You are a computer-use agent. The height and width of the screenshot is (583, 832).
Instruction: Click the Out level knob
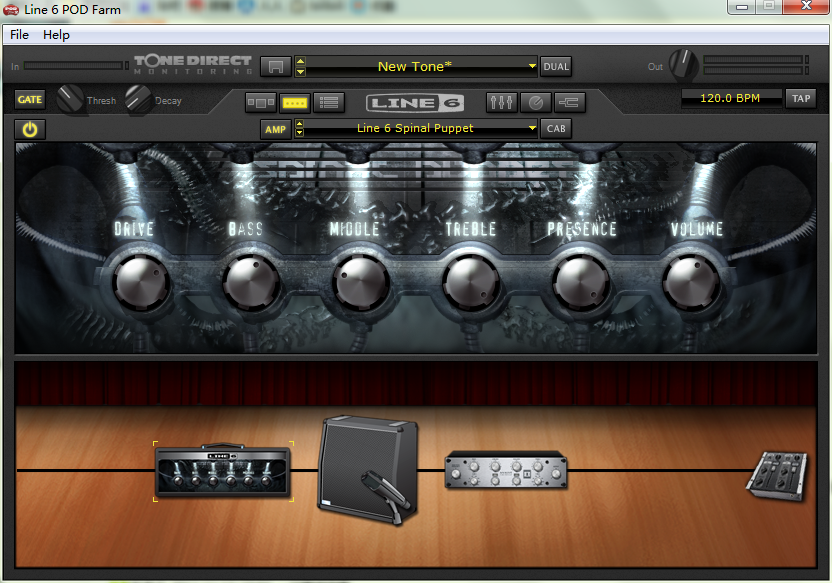(x=684, y=65)
